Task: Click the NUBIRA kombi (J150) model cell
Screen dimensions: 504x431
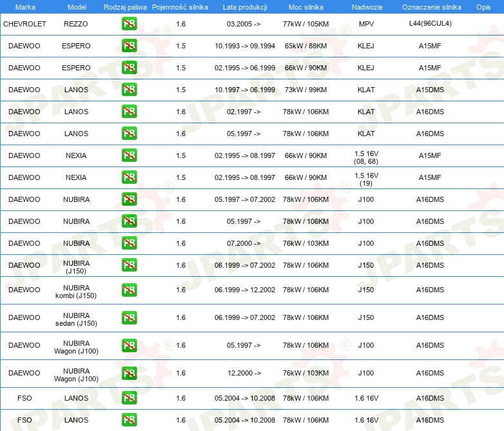Action: click(76, 291)
